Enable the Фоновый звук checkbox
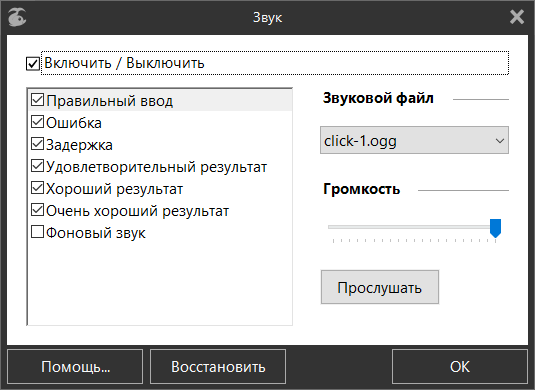Viewport: 535px width, 390px height. click(x=37, y=232)
